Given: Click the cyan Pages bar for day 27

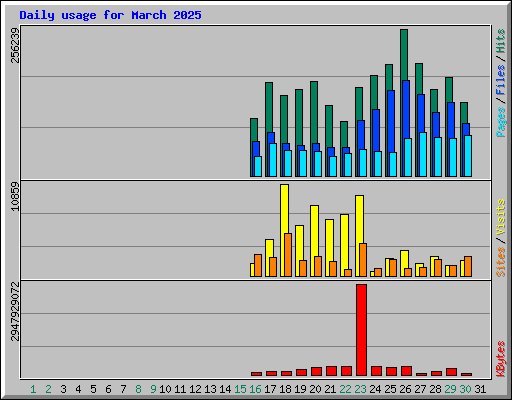Looking at the screenshot, I should pos(423,154).
